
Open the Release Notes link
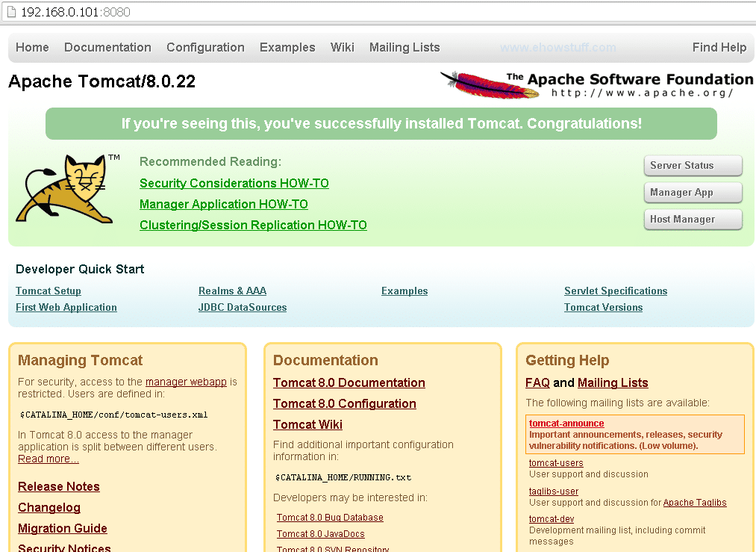[x=58, y=486]
